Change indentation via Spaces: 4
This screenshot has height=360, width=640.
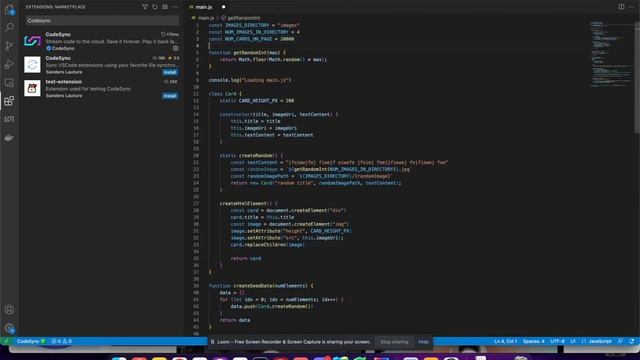[533, 341]
